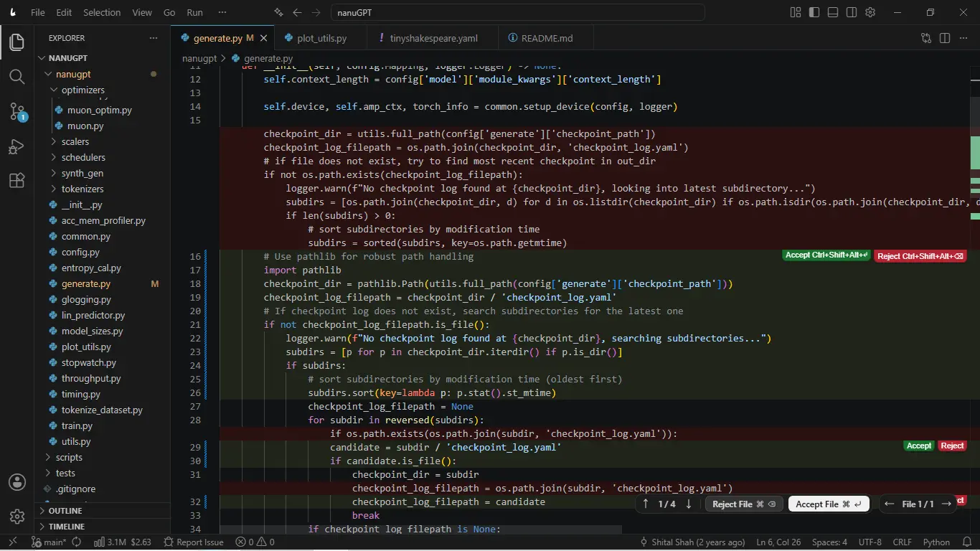Reject the hunk on line 29
Screen dimensions: 980x551
(x=952, y=446)
